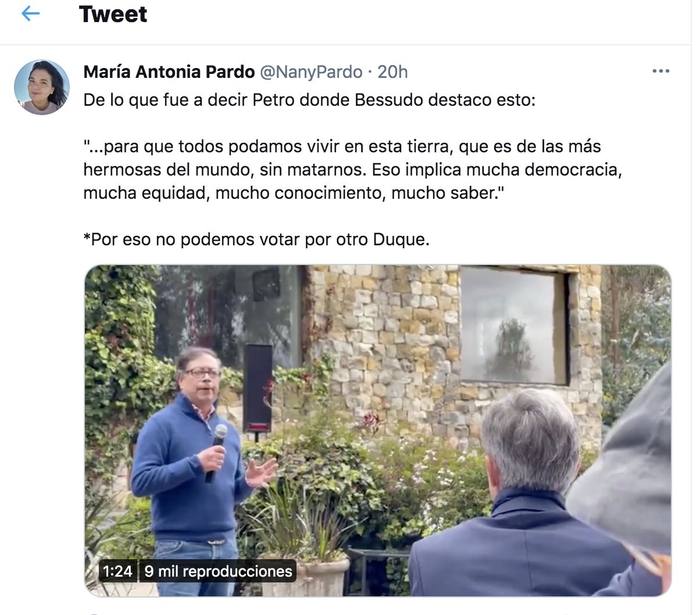The width and height of the screenshot is (700, 615).
Task: Open María Antonia Pardo's profile picture
Action: 42,87
